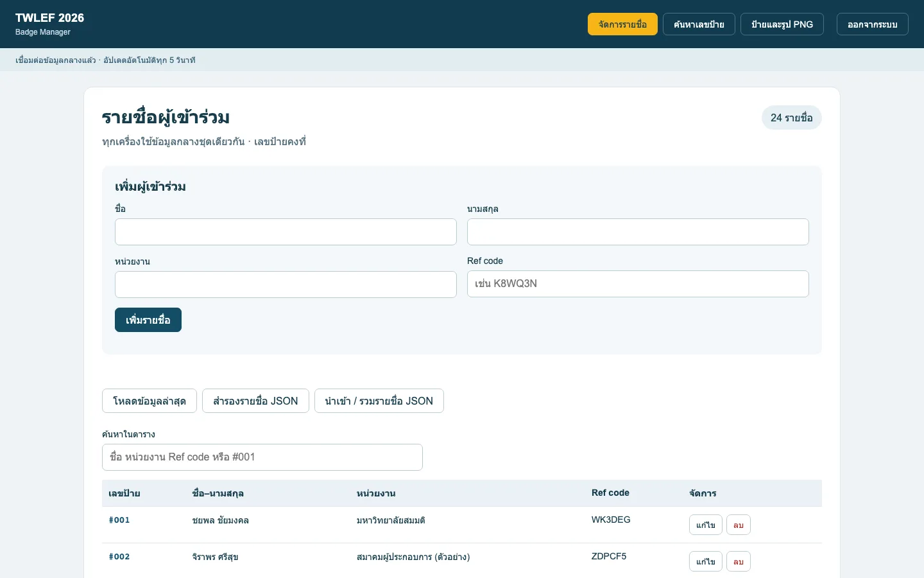This screenshot has height=578, width=924.
Task: Click the 24 รายชื่อ count badge
Action: 792,118
